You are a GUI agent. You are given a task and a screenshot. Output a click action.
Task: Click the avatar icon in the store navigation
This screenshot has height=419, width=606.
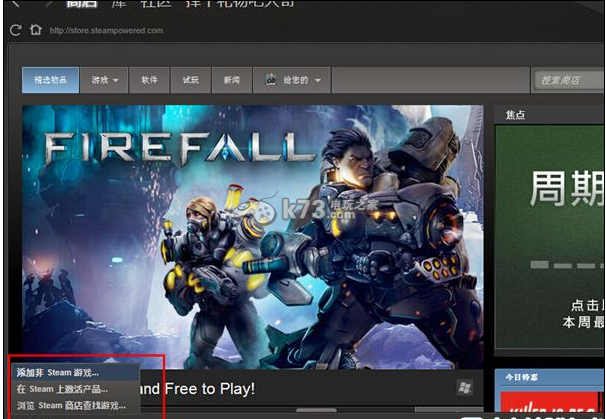pos(272,80)
